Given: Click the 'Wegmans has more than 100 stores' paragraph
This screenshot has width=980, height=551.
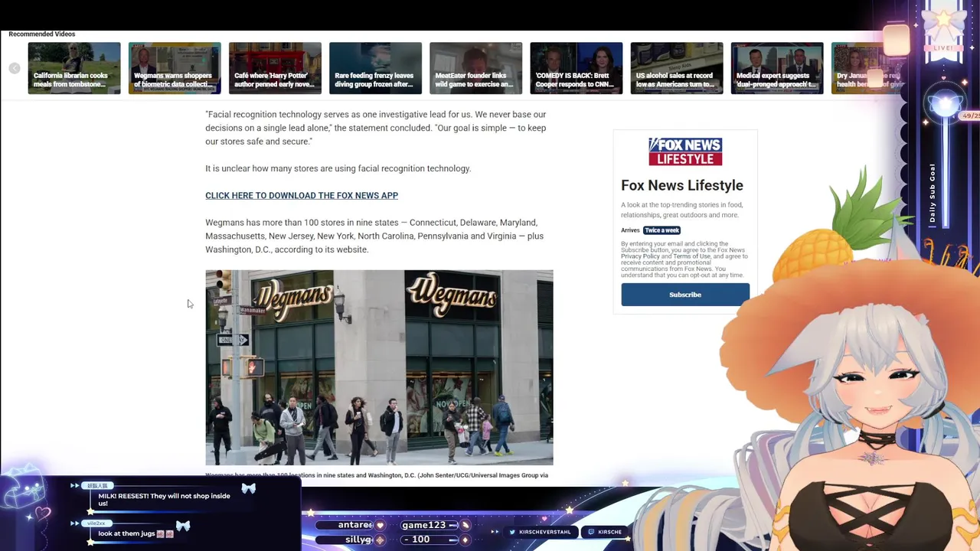Looking at the screenshot, I should (374, 236).
